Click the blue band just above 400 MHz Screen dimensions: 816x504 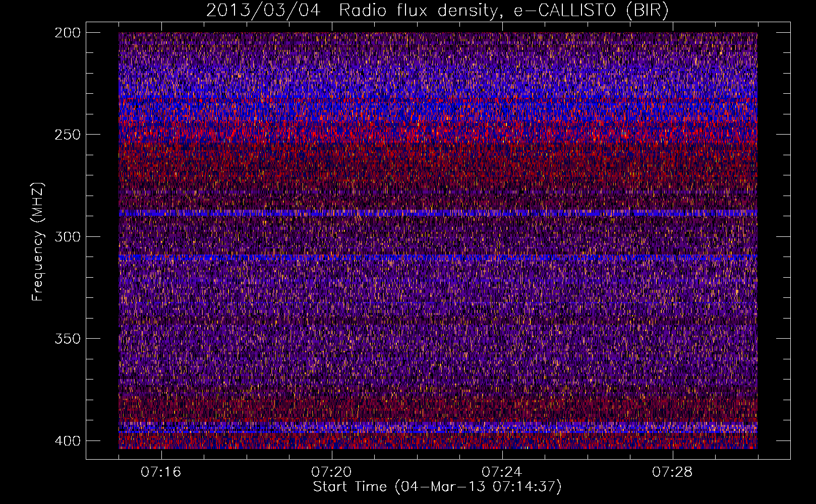[x=438, y=428]
